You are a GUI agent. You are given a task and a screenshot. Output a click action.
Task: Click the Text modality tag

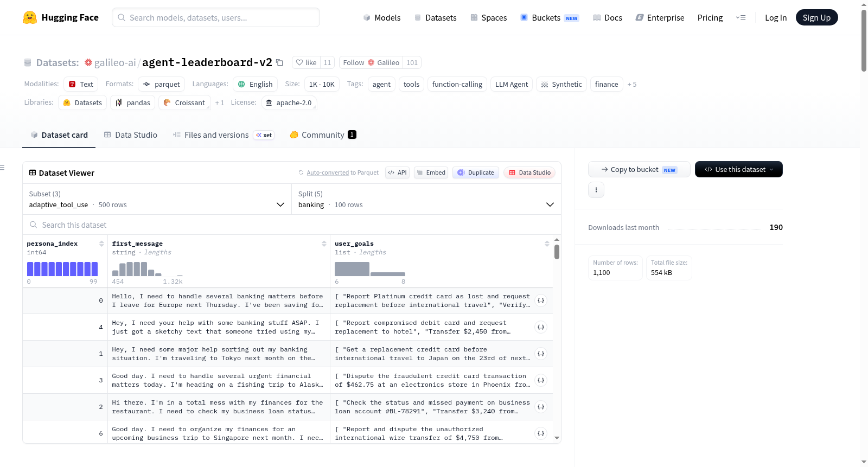click(81, 84)
